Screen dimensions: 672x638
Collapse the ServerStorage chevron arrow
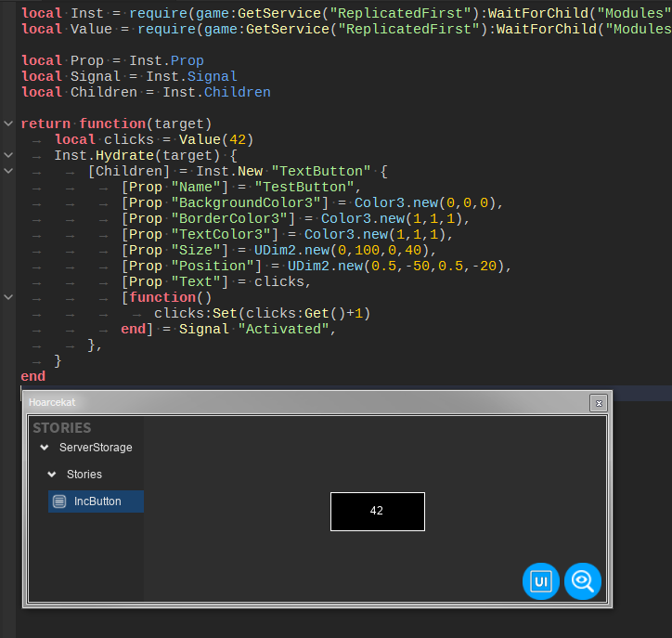[x=44, y=448]
